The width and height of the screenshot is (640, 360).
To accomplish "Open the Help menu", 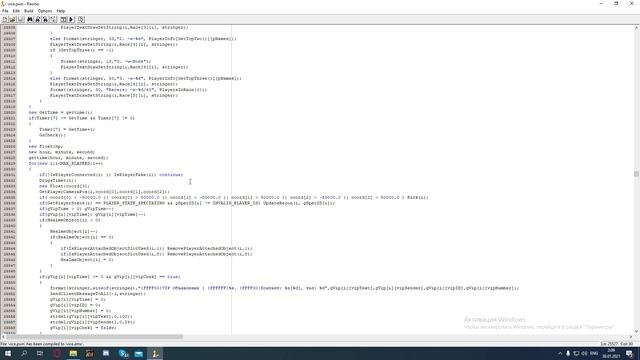I will 61,11.
